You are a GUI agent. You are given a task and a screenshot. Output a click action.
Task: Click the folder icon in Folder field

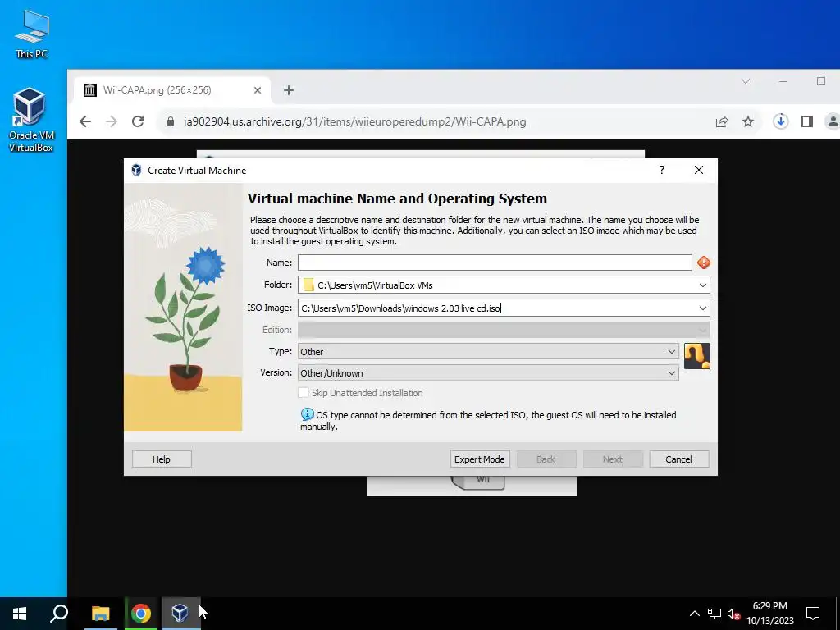tap(308, 285)
